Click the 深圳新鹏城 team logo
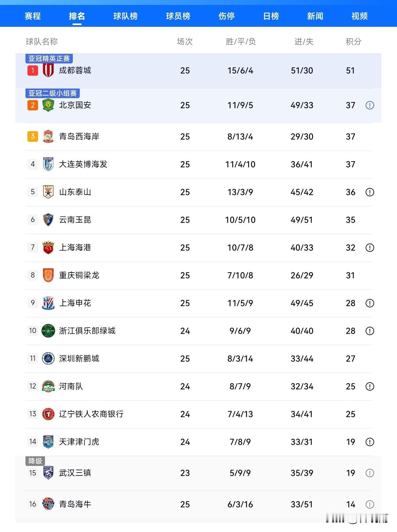The height and width of the screenshot is (532, 397). [x=48, y=359]
